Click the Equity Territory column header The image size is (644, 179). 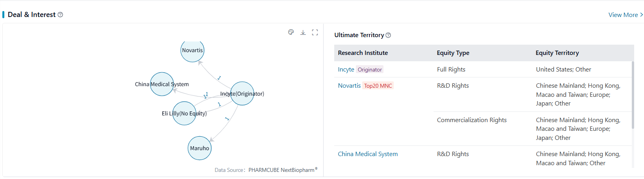pyautogui.click(x=557, y=53)
